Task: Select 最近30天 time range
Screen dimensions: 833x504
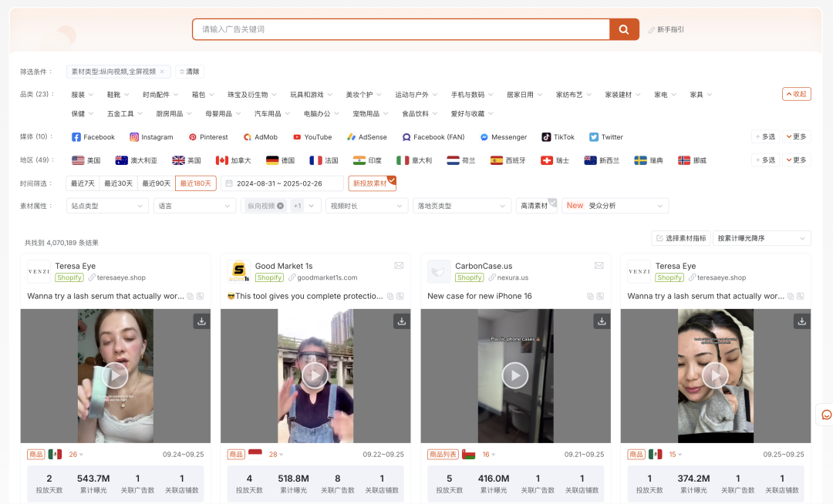Action: click(x=118, y=183)
